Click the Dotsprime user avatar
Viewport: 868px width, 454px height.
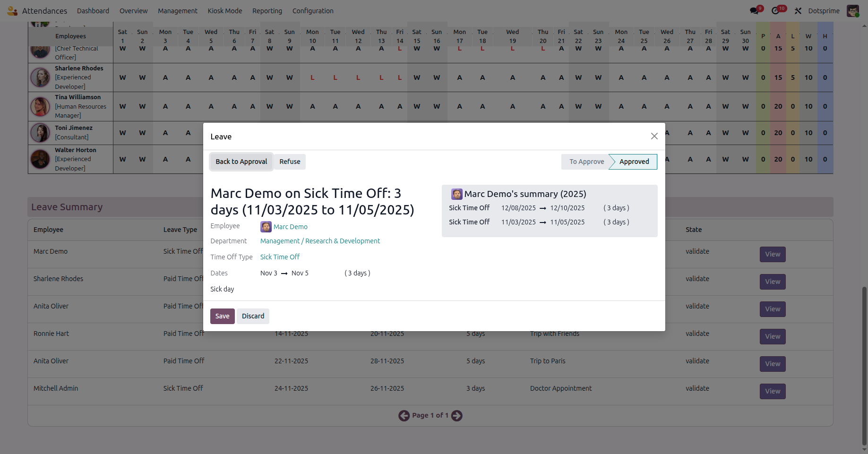tap(853, 10)
